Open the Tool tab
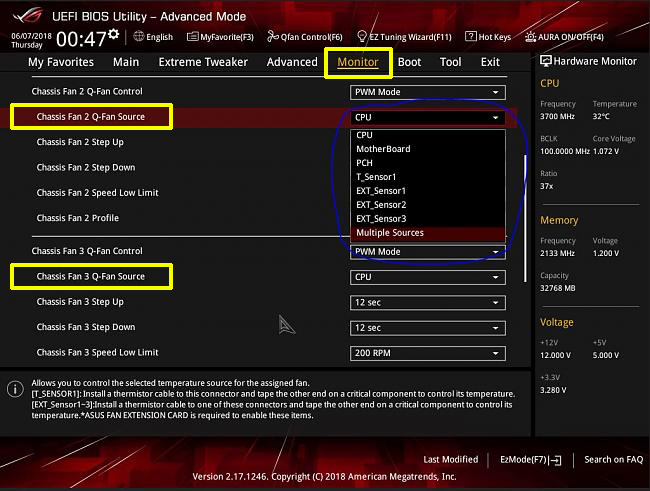This screenshot has width=650, height=491. pos(451,62)
